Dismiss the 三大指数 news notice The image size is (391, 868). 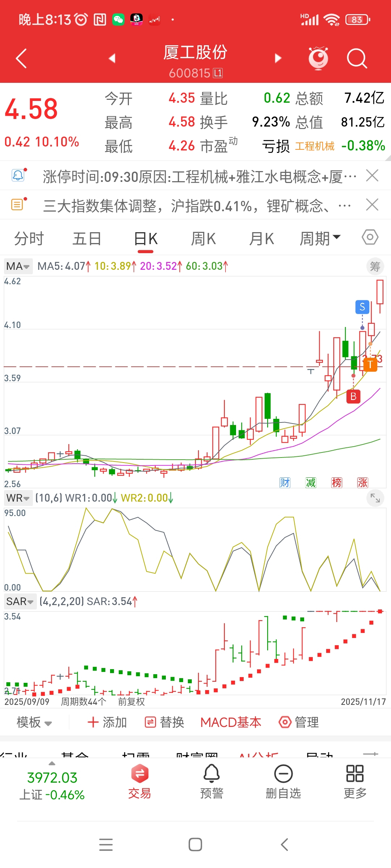pos(372,205)
